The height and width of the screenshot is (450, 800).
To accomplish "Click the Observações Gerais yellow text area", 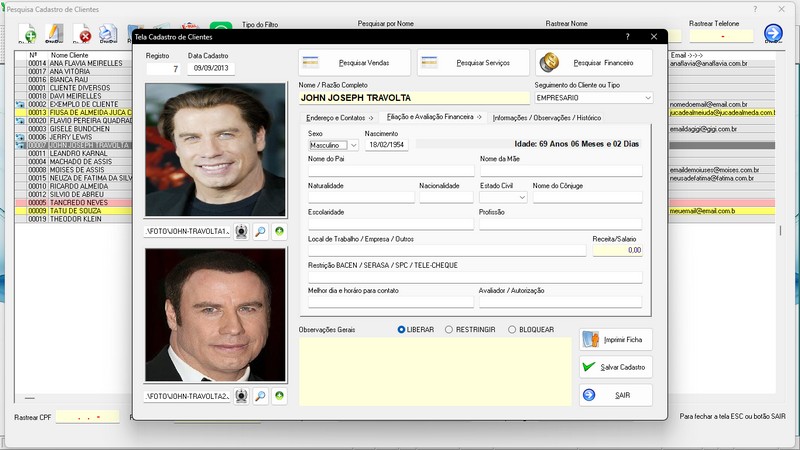I will click(x=435, y=371).
